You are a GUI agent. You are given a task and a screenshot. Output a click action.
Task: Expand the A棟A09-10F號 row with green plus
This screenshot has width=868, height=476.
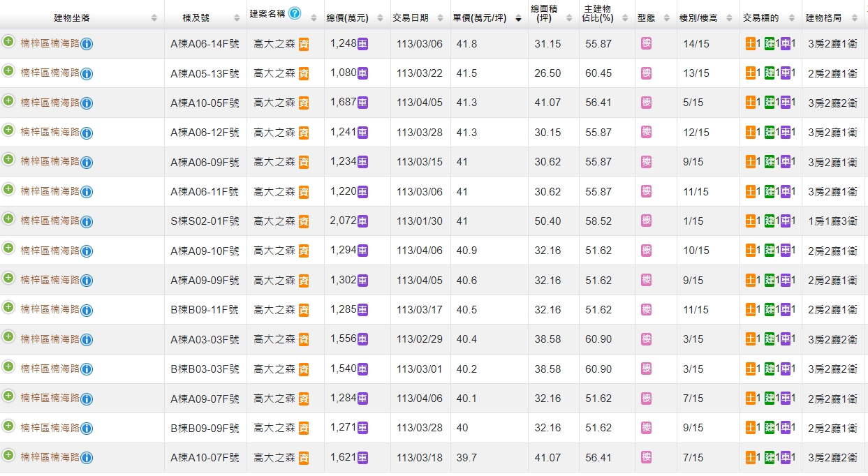pos(8,248)
